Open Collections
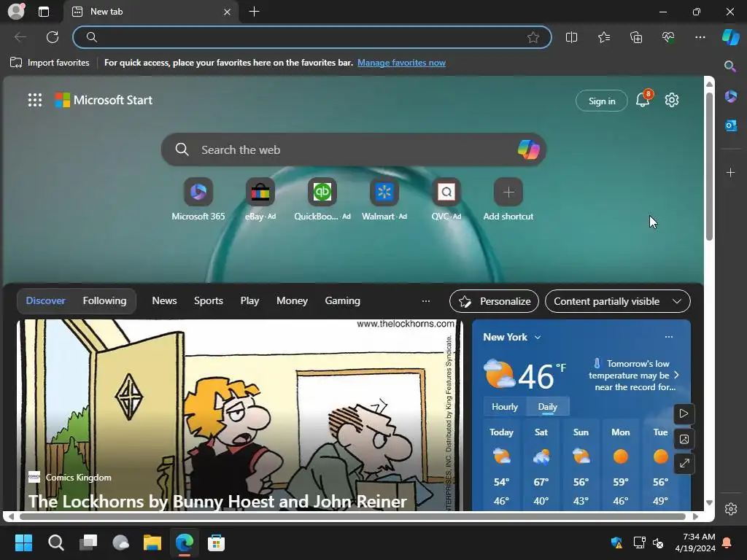This screenshot has height=560, width=747. click(x=636, y=37)
